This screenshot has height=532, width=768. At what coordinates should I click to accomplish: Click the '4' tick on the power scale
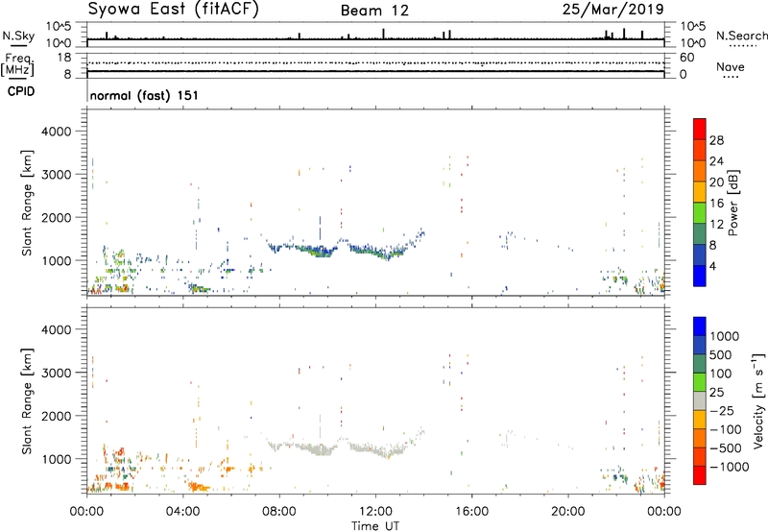point(713,266)
